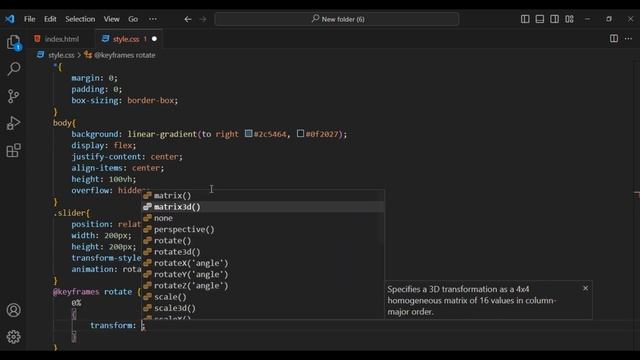The image size is (640, 360).
Task: Open the Manage gear settings icon
Action: (13, 337)
